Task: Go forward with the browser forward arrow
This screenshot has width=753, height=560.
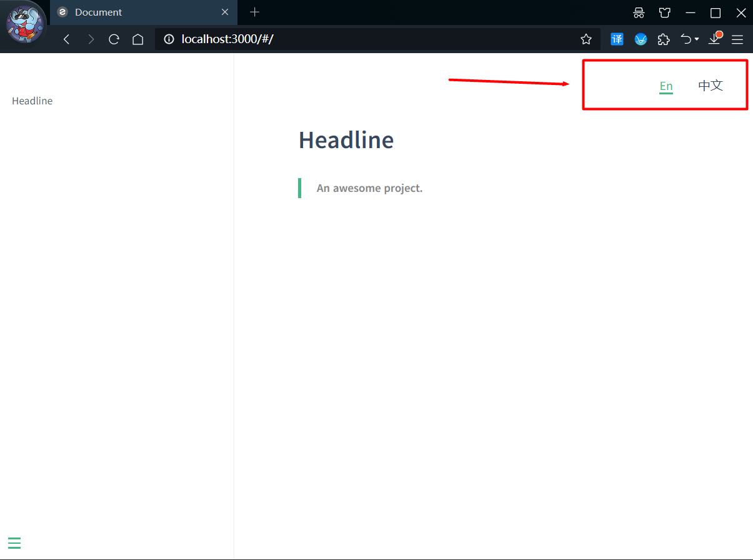Action: point(91,39)
